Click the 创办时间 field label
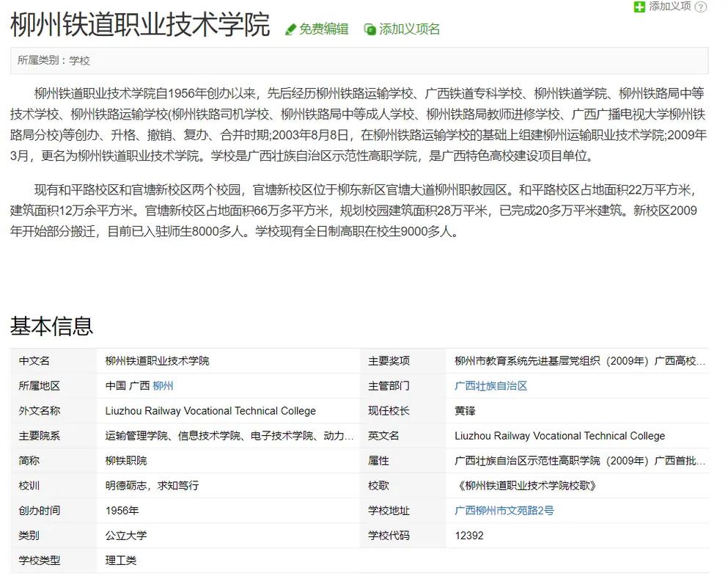Viewport: 728px width, 587px height. 39,510
